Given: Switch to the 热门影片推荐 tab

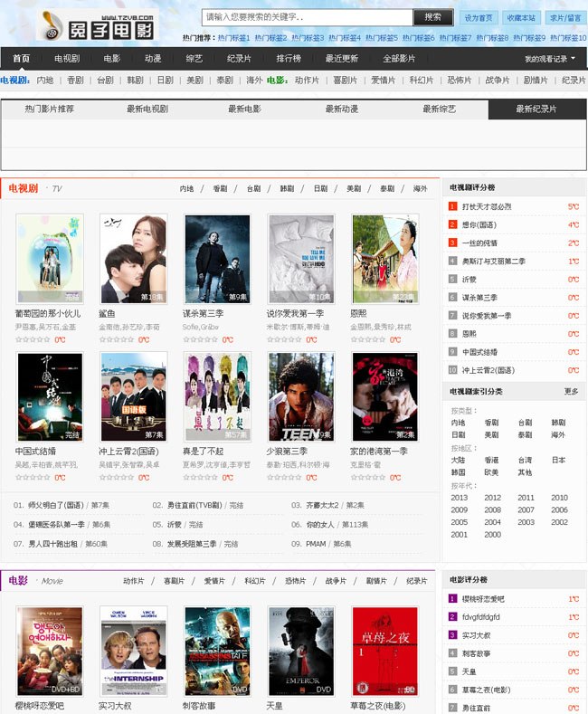Looking at the screenshot, I should 49,109.
